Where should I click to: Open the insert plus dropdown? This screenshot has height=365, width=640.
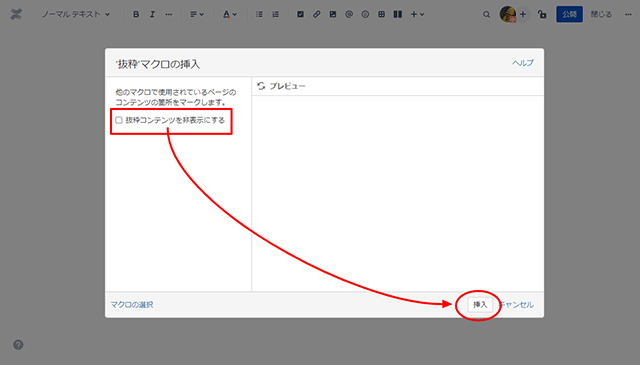point(417,14)
